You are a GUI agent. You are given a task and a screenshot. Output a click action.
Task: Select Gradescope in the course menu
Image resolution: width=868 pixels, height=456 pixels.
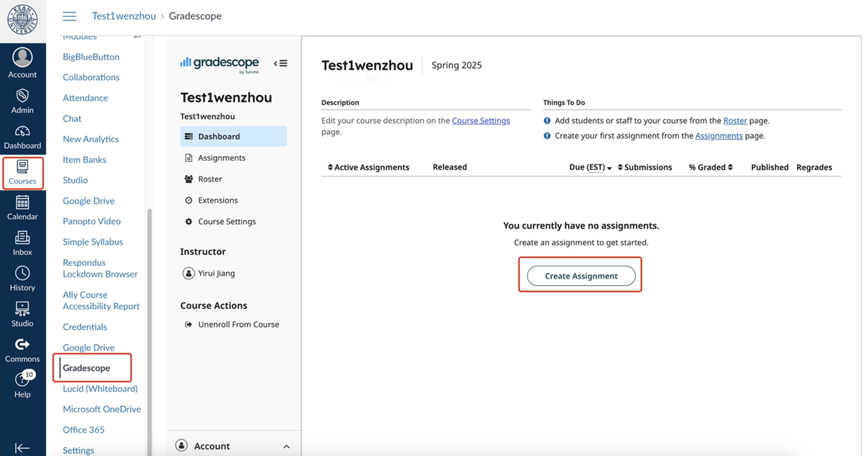[86, 368]
